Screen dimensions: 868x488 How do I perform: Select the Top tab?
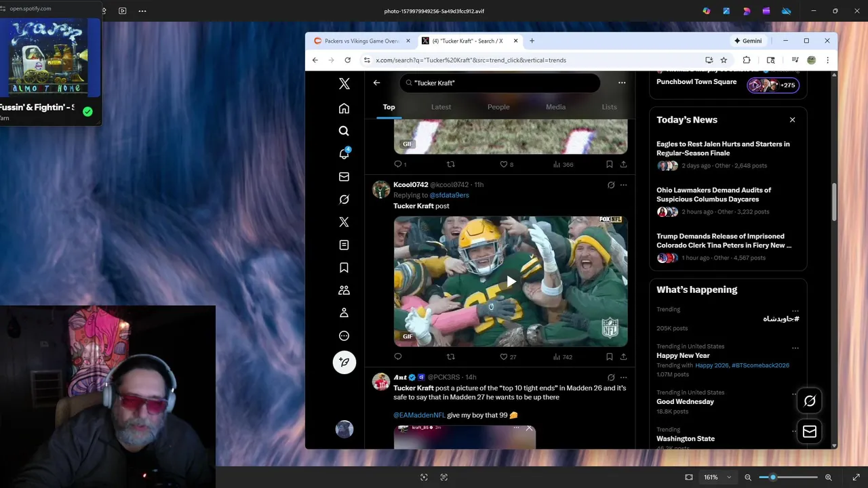point(389,107)
